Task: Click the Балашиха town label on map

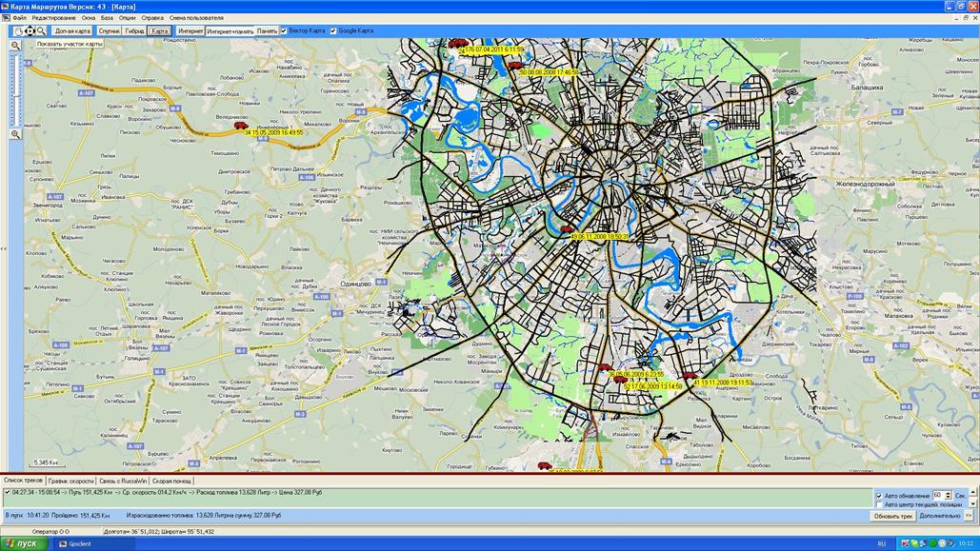Action: click(x=867, y=88)
